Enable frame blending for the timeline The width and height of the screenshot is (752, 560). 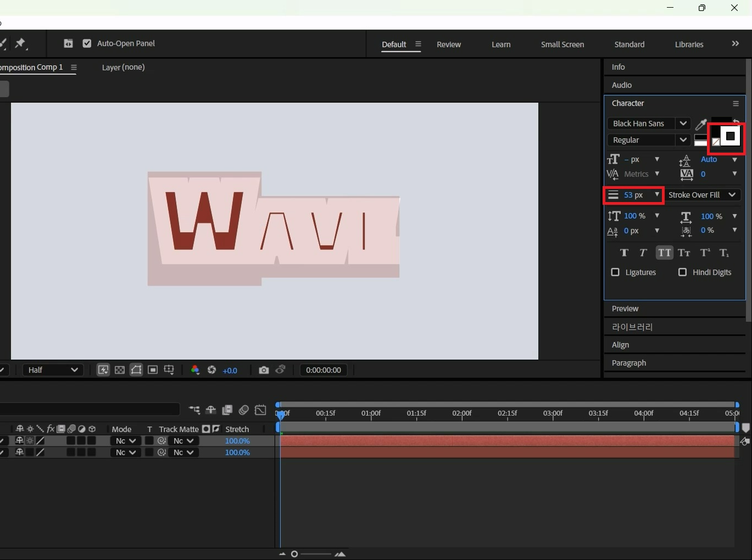(x=227, y=410)
